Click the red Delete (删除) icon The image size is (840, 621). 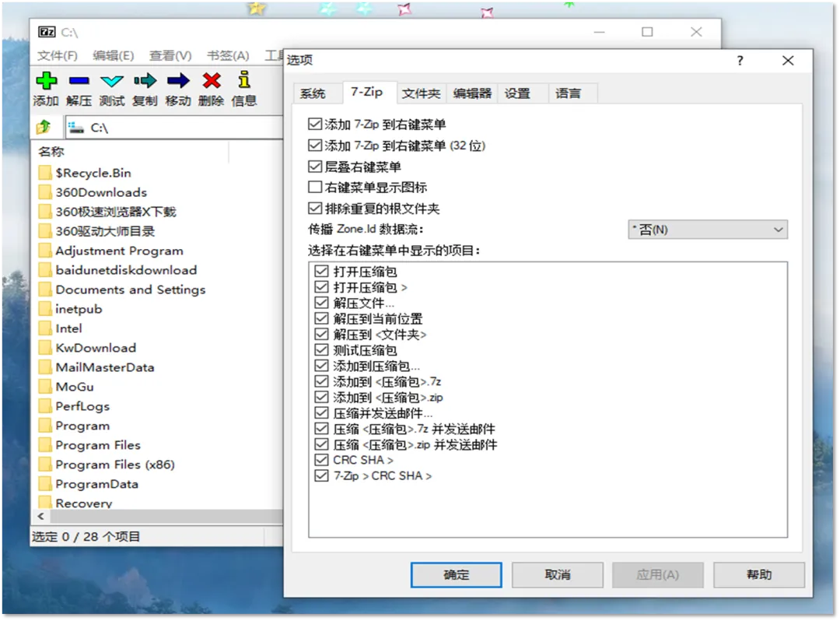point(211,81)
